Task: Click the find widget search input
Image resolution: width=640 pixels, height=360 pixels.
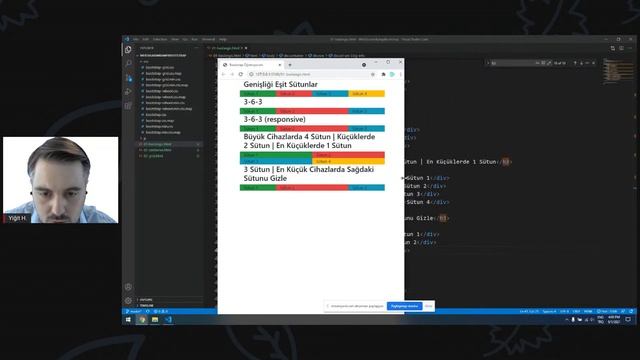Action: pos(512,63)
